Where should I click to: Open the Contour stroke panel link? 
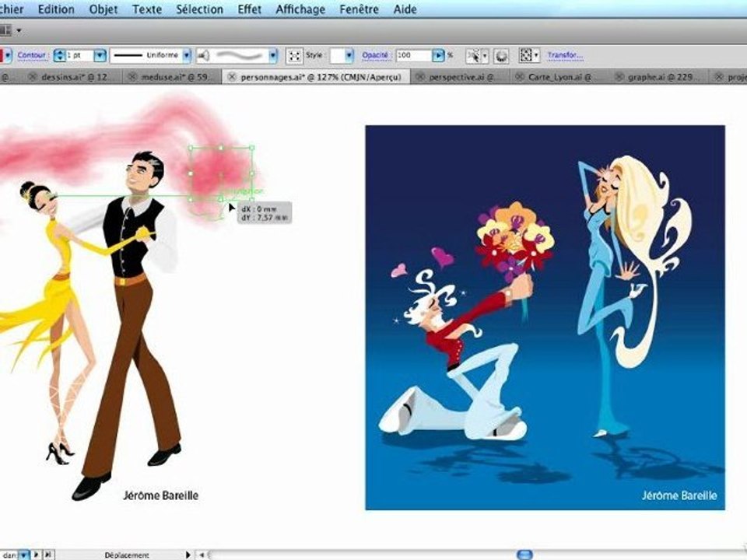click(31, 55)
